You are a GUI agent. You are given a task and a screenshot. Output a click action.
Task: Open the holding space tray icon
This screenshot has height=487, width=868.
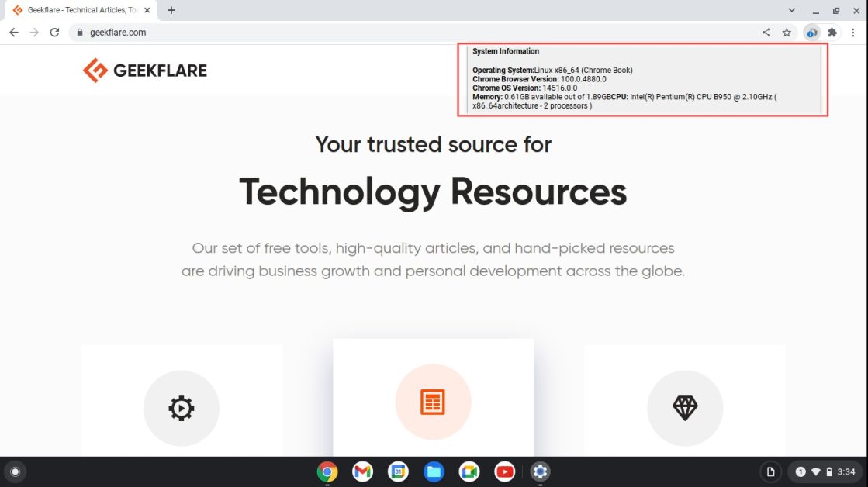[x=770, y=472]
